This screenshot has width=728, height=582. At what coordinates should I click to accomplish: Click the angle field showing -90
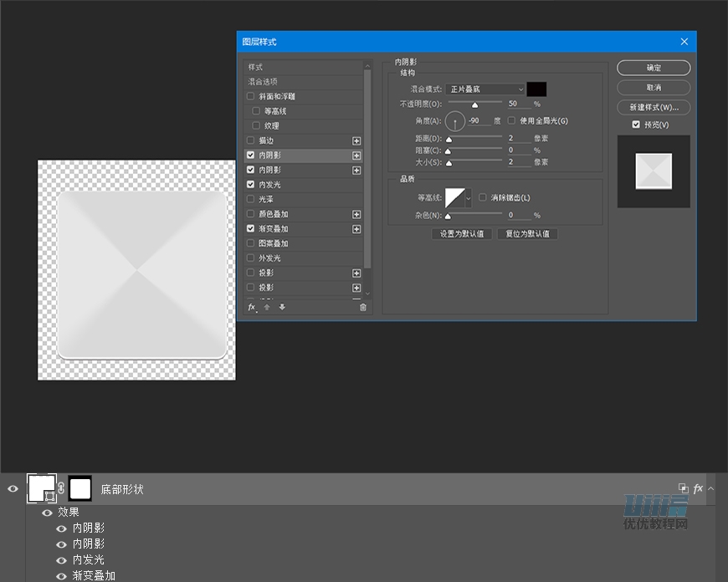pos(479,120)
